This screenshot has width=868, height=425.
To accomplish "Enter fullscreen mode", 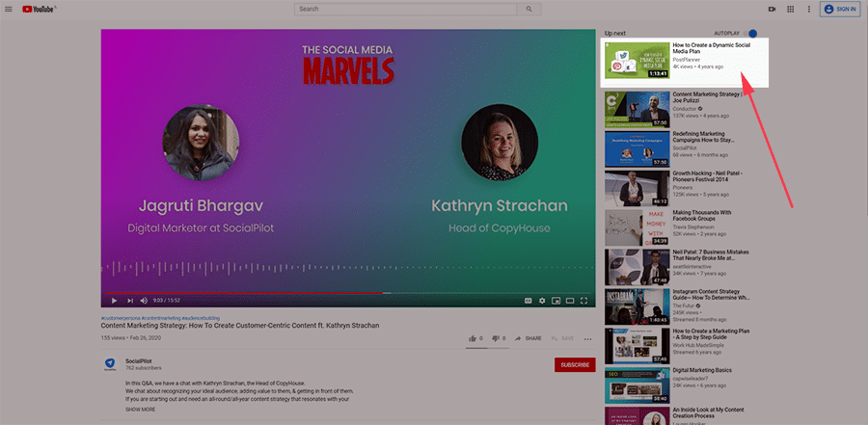I will point(584,301).
